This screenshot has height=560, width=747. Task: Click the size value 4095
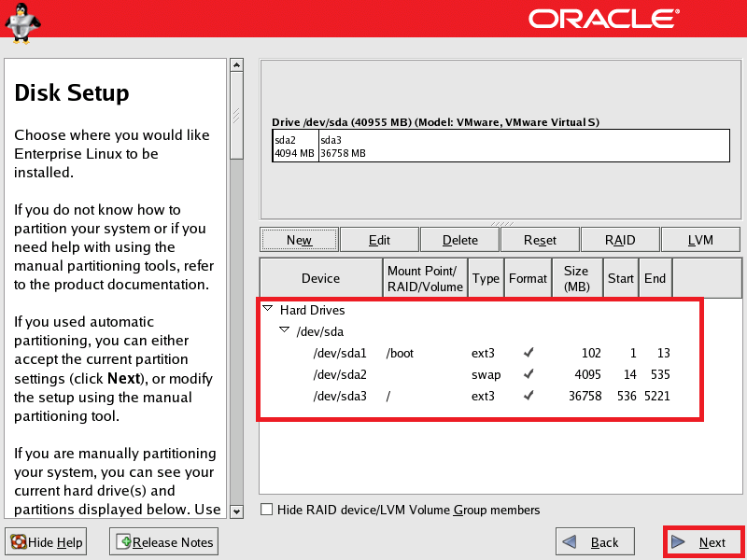(587, 374)
